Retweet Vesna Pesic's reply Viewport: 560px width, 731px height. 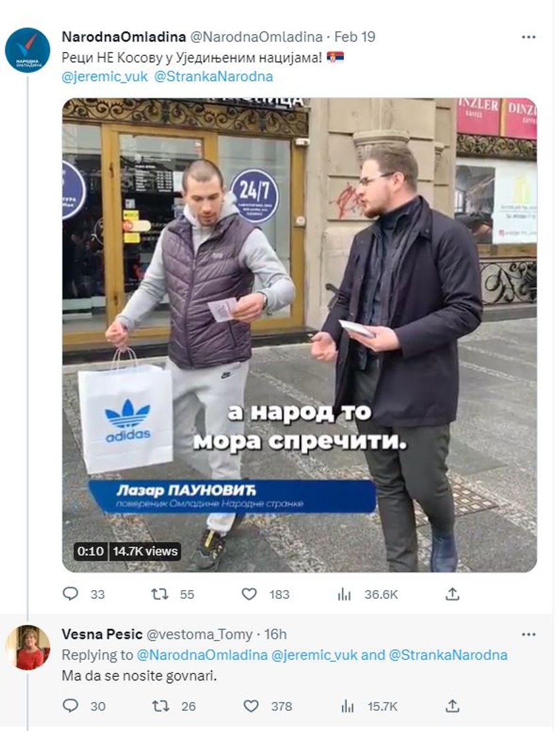point(161,706)
